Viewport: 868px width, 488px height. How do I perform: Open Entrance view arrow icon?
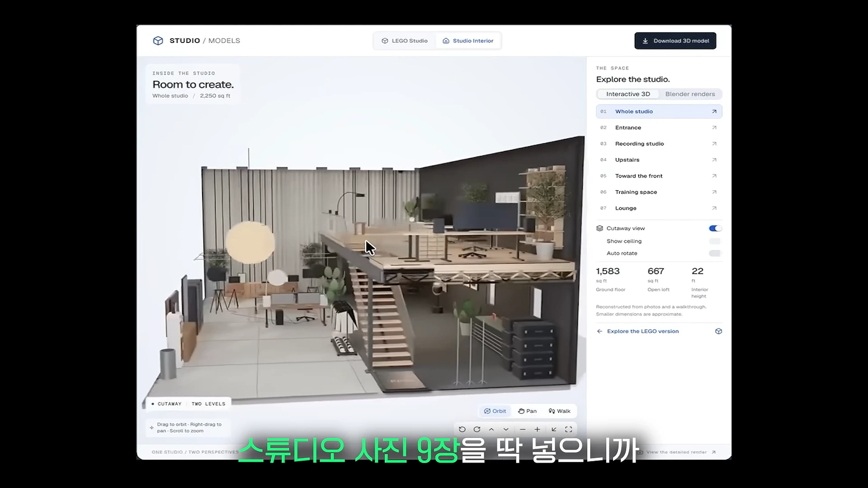coord(714,128)
